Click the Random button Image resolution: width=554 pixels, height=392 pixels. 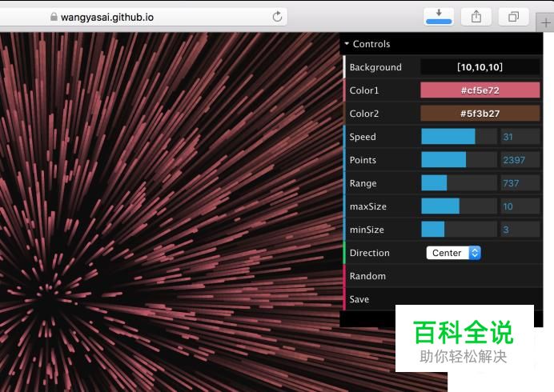coord(443,276)
